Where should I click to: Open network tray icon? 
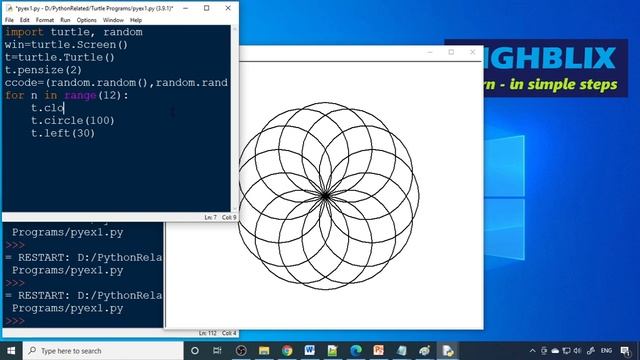[566, 351]
